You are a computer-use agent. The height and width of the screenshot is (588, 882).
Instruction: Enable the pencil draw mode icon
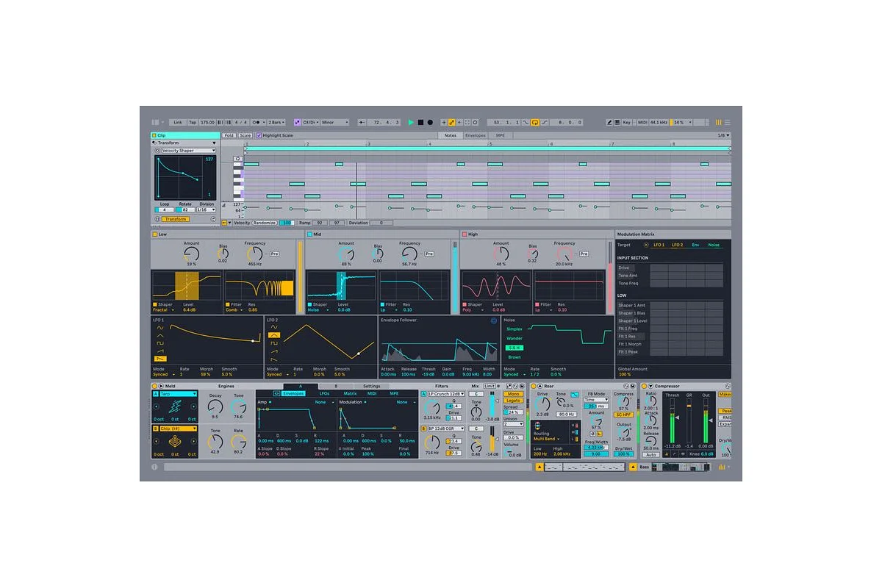coord(611,122)
